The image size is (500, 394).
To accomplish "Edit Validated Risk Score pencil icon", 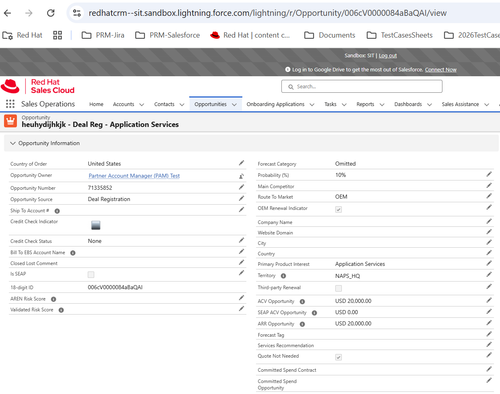I will pyautogui.click(x=242, y=309).
